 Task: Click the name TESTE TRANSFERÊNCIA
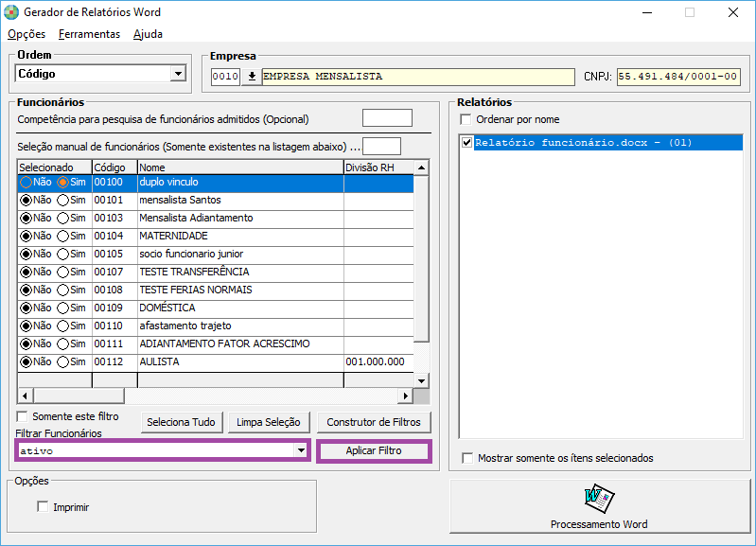(194, 272)
